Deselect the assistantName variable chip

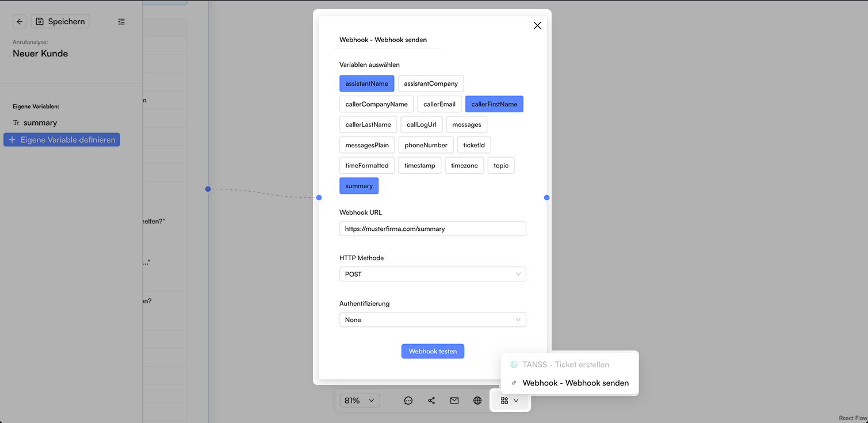pos(367,83)
